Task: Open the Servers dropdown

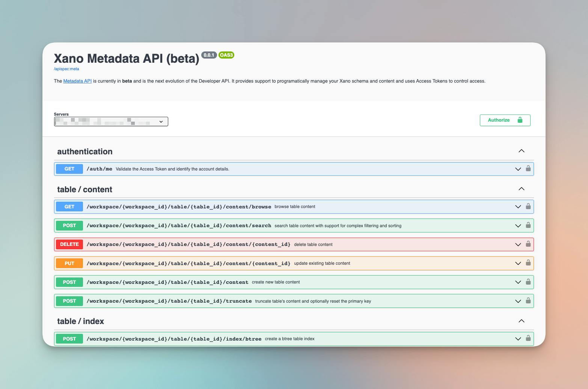Action: [x=111, y=122]
